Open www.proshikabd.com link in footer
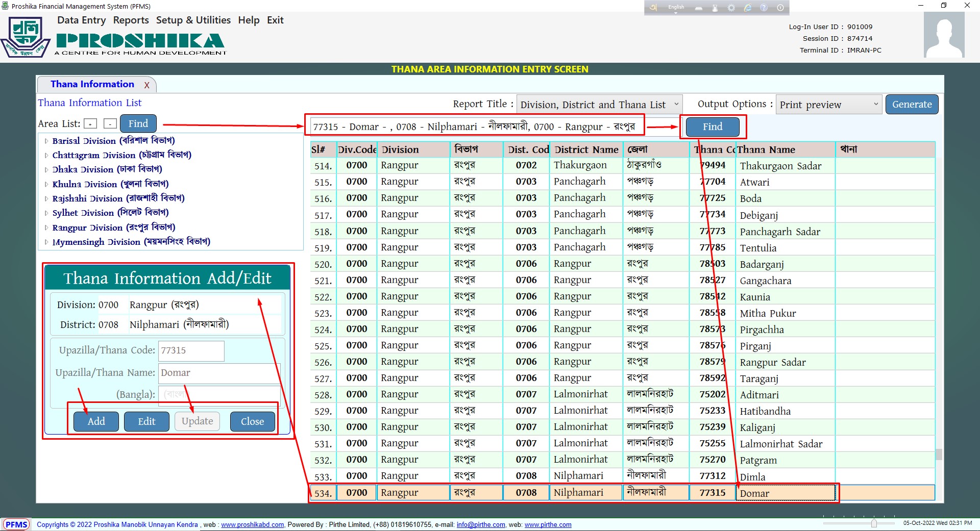 point(253,524)
